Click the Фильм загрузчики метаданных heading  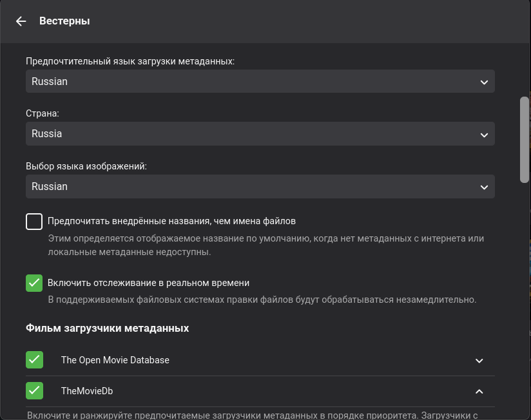point(108,329)
